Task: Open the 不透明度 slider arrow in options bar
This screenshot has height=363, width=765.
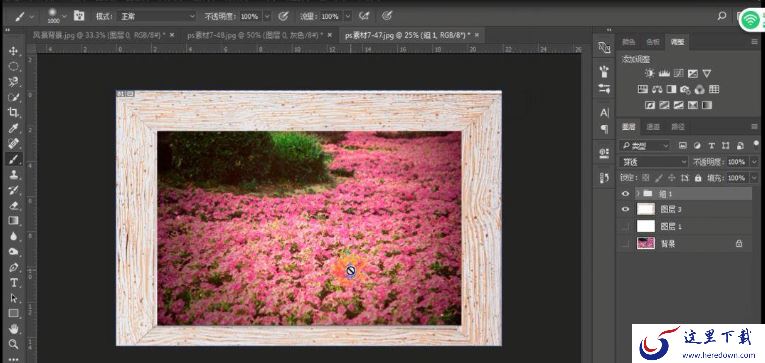Action: pyautogui.click(x=267, y=16)
